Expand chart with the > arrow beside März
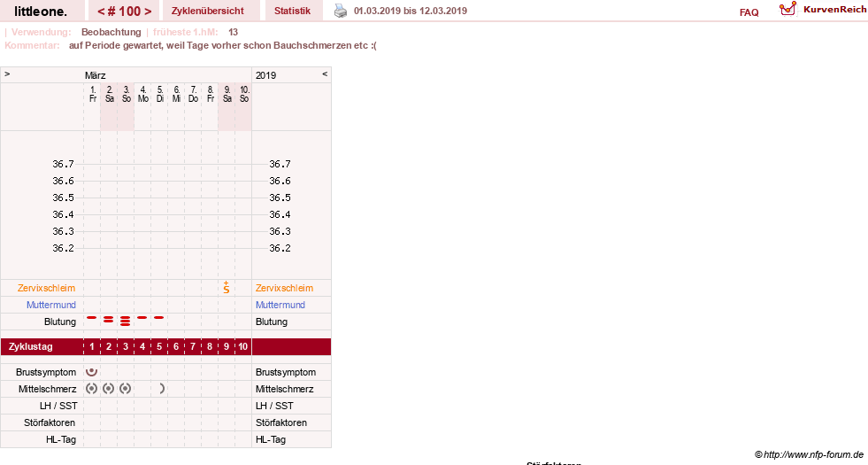The height and width of the screenshot is (465, 868). 7,74
